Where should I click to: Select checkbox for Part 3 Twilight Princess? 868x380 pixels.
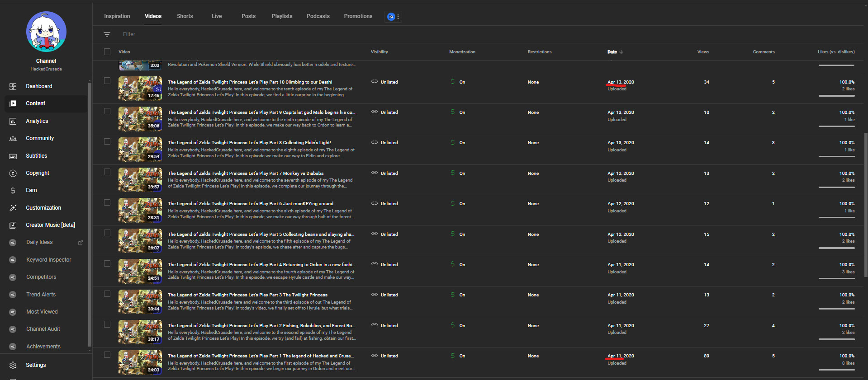[x=107, y=294]
